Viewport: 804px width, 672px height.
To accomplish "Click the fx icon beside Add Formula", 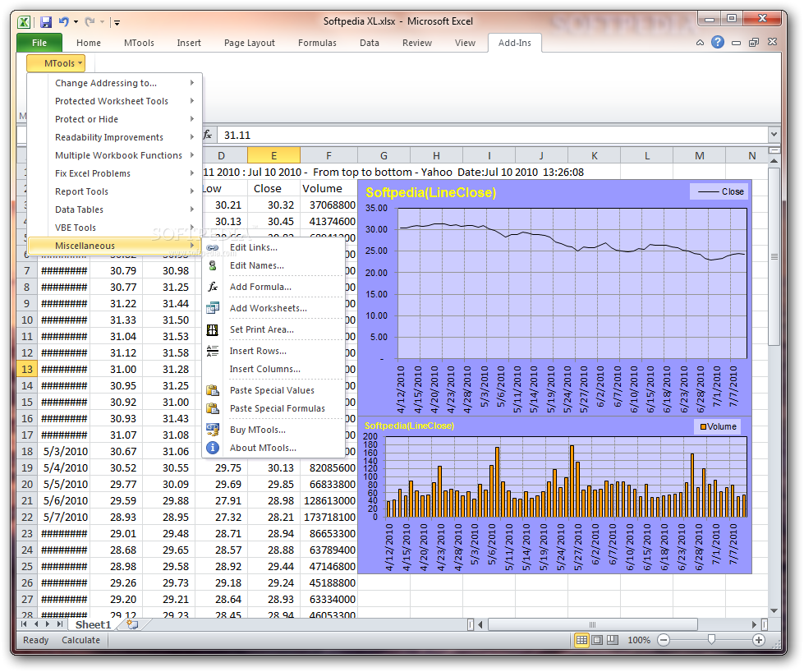I will coord(212,288).
